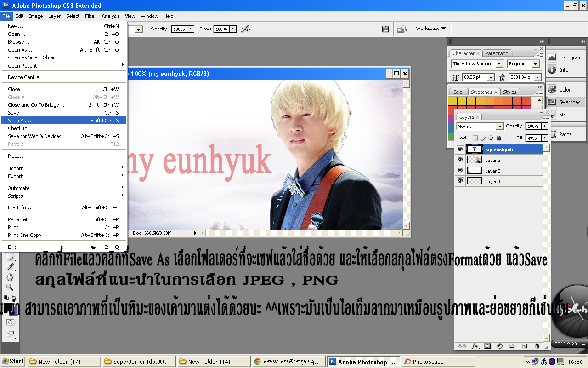Screen dimensions: 588x368
Task: Switch to the PhotoScape taskbar window
Action: pos(438,362)
